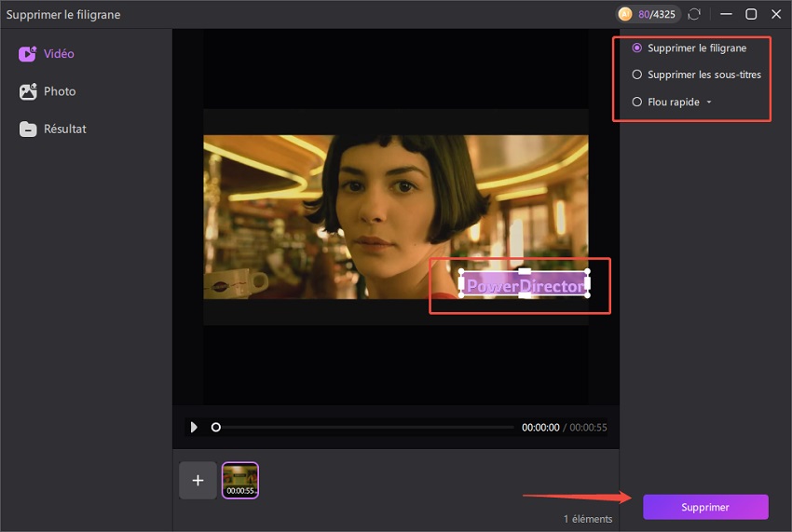Click the purple Supprimer button
The height and width of the screenshot is (532, 792).
click(705, 507)
